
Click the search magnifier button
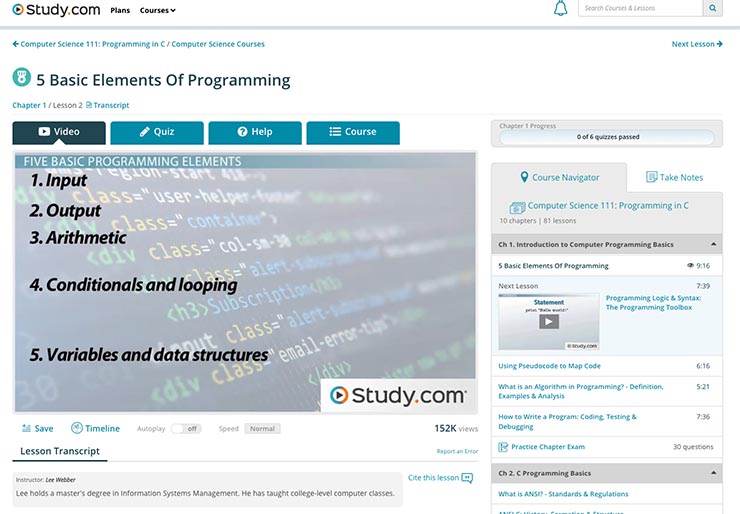click(x=713, y=8)
